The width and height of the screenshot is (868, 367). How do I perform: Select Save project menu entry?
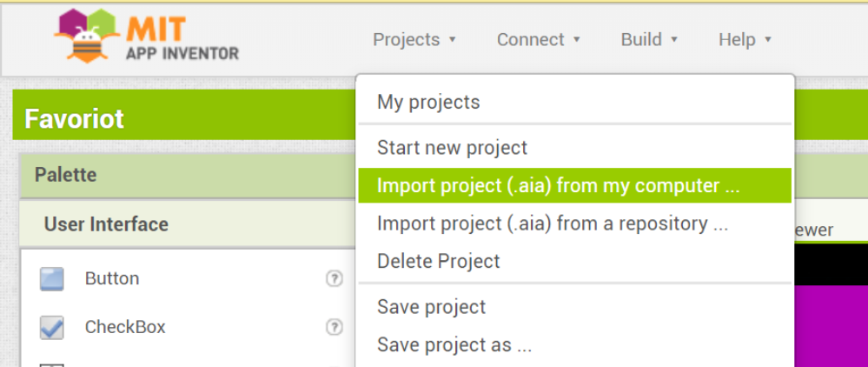coord(431,307)
